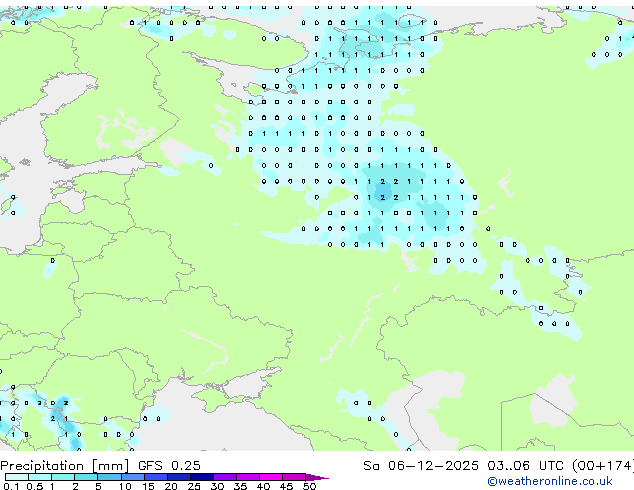Click the legend swatch between 5 and 10
This screenshot has width=634, height=490.
109,477
